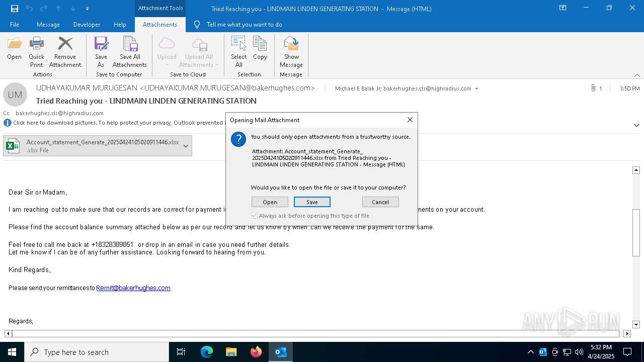Click the Windows taskbar search box

(97, 352)
